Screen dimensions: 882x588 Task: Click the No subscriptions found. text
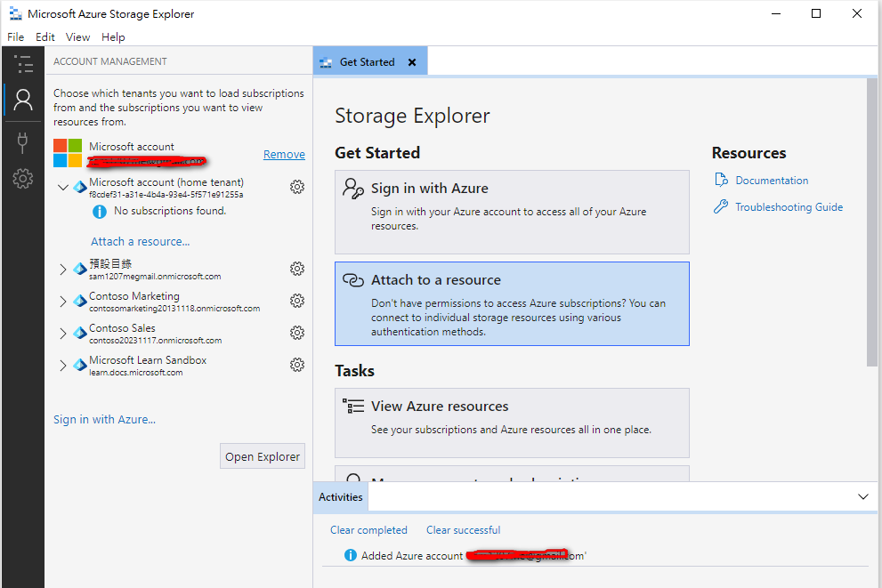point(170,211)
